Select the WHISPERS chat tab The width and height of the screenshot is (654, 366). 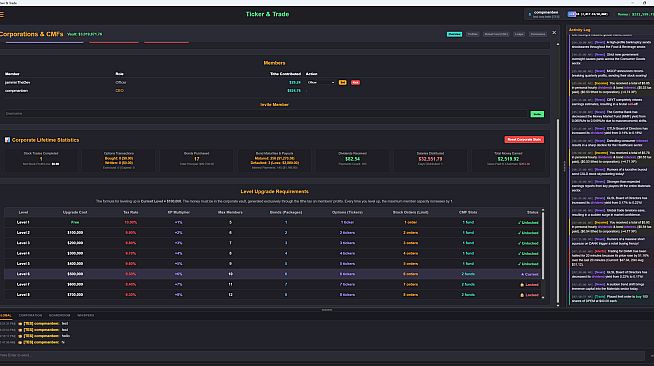pyautogui.click(x=86, y=316)
